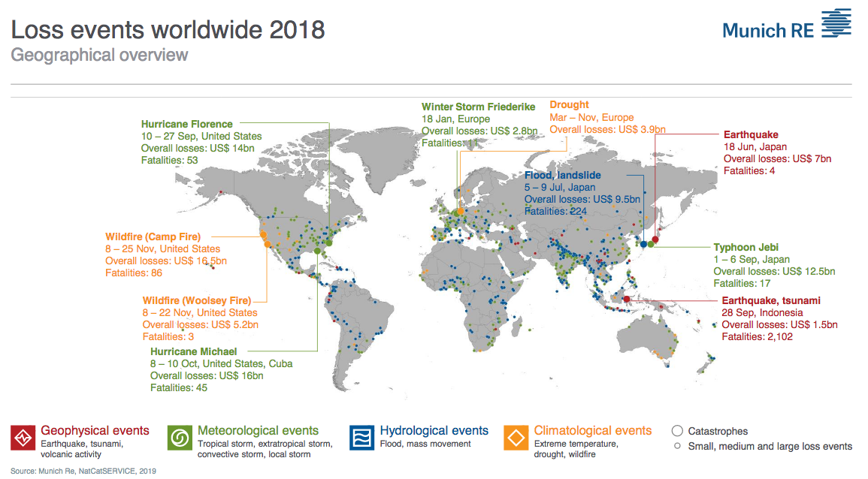Click the small loss events circle symbol
Viewport: 868px width, 479px height.
pyautogui.click(x=677, y=446)
